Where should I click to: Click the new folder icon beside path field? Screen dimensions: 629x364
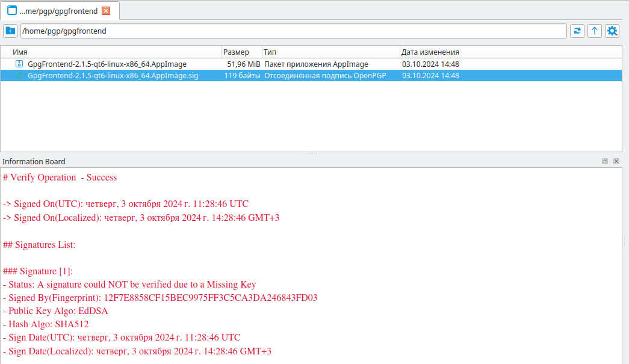(10, 31)
